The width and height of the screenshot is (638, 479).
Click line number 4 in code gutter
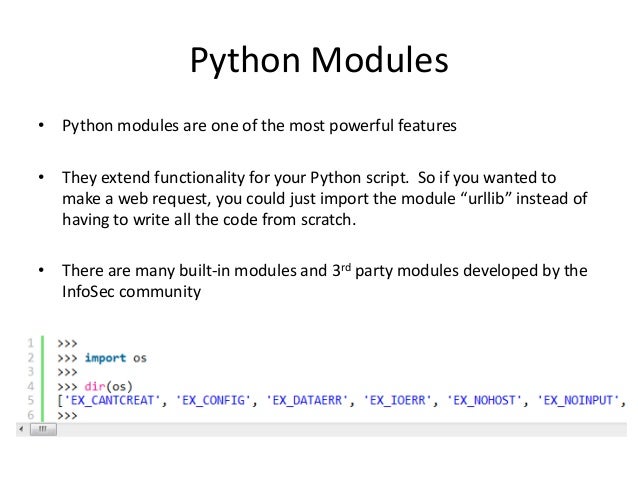(x=31, y=386)
